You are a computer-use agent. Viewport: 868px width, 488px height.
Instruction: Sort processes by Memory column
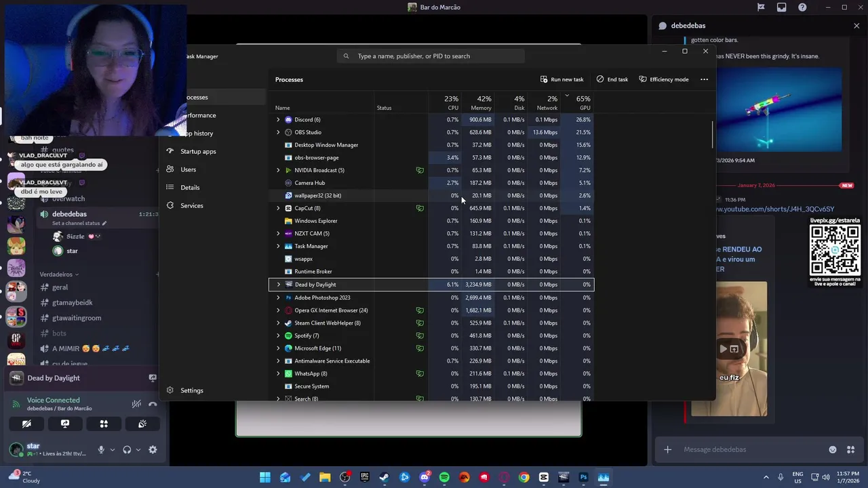tap(477, 103)
